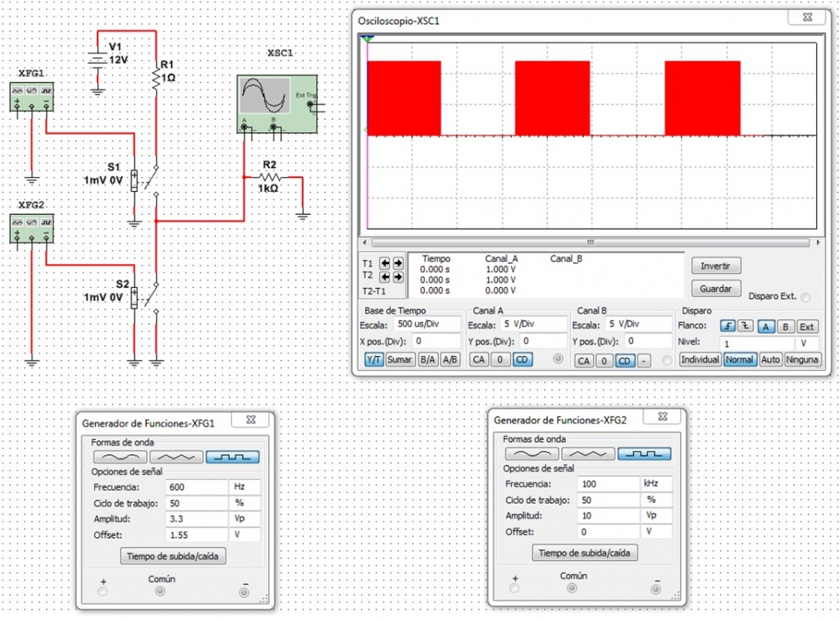Viewport: 840px width, 621px height.
Task: Click the Invertir button on oscilloscope
Action: (x=716, y=266)
